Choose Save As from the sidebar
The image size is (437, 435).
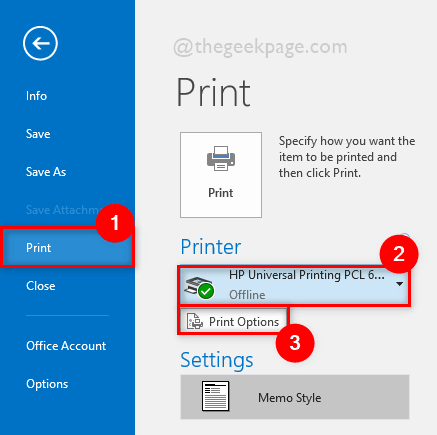coord(46,172)
